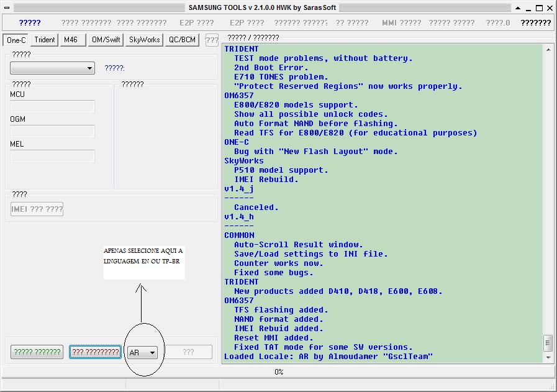Viewport: 557px width, 392px height.
Task: Click log line "Counter works now."
Action: [278, 263]
